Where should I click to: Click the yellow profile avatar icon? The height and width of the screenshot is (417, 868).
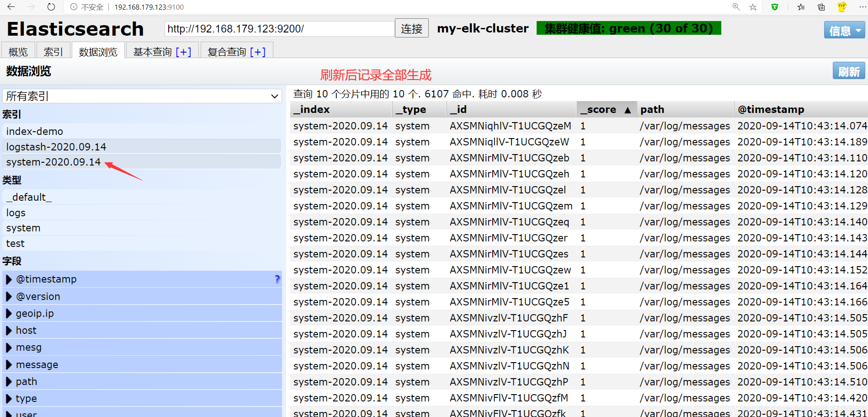click(842, 7)
